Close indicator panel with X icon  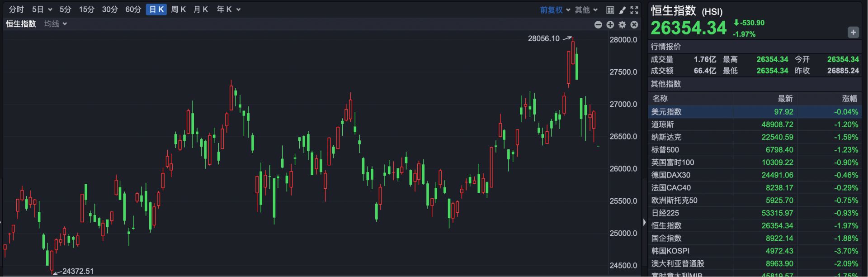tap(634, 24)
